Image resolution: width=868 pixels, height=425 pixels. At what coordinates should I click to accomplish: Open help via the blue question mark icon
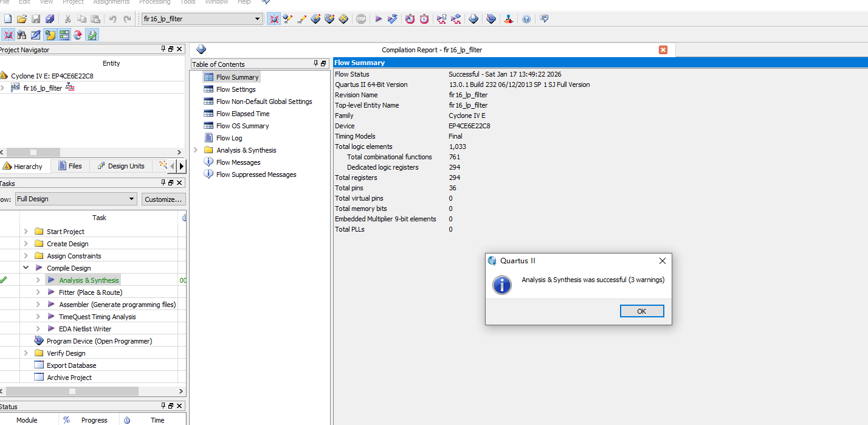tap(526, 19)
